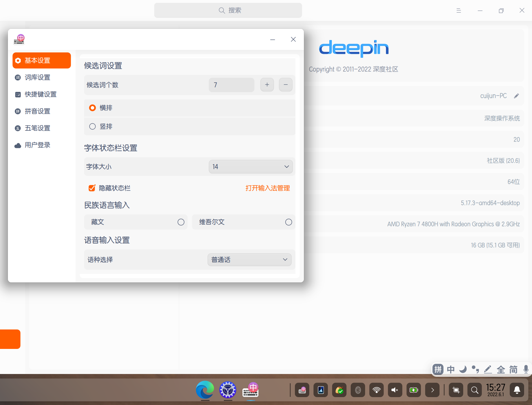Click the input method keyboard tray icon

pos(302,390)
